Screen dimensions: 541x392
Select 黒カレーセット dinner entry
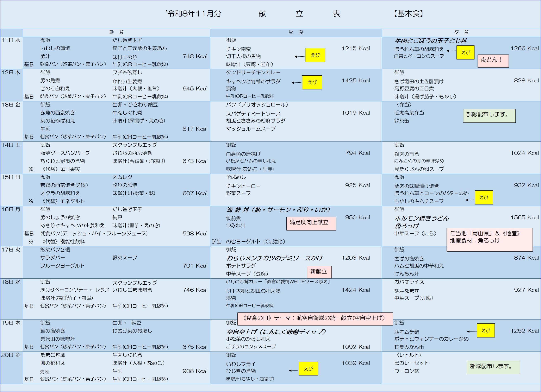click(x=411, y=363)
